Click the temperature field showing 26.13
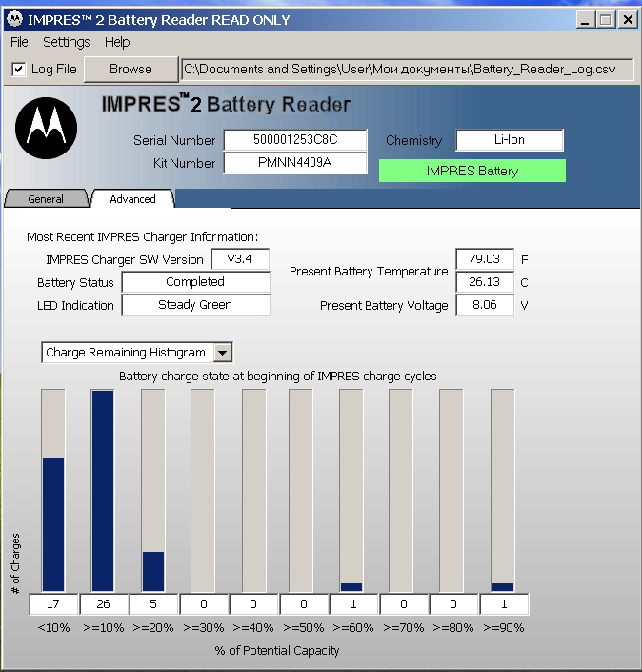Viewport: 642px width, 672px height. 485,282
